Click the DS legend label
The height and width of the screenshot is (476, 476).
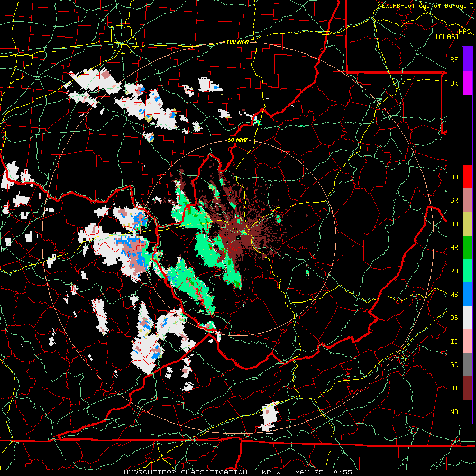click(454, 317)
